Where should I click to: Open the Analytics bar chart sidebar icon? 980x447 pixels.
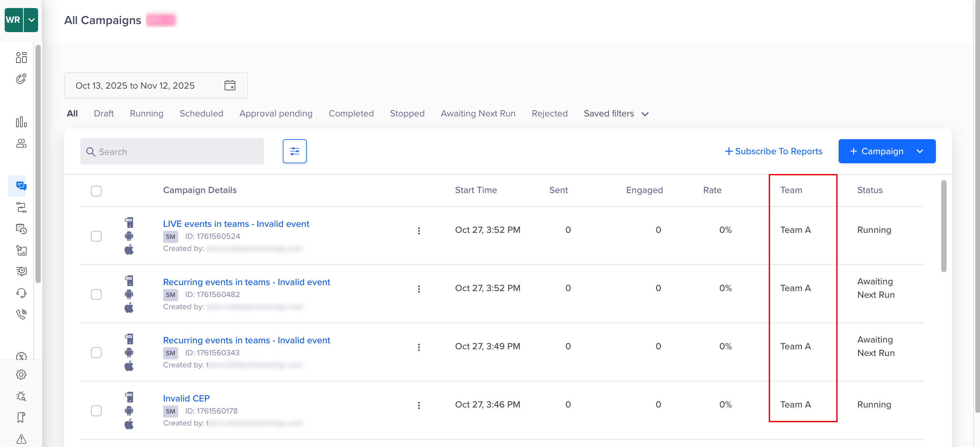pos(21,122)
